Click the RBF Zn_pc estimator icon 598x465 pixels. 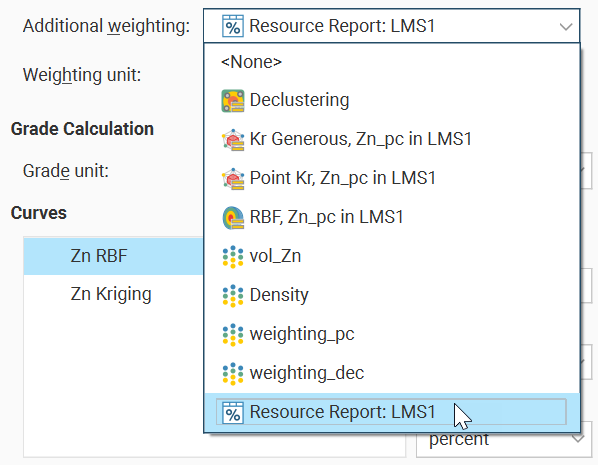[x=233, y=218]
